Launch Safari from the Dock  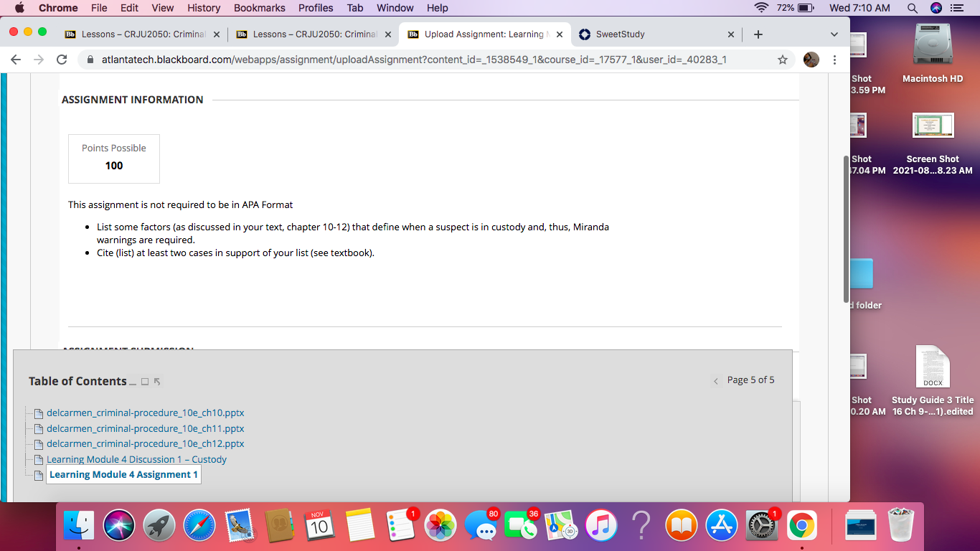pos(199,527)
